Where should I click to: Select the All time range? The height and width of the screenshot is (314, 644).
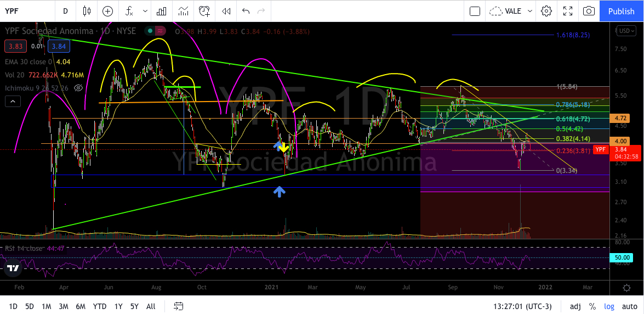click(151, 306)
